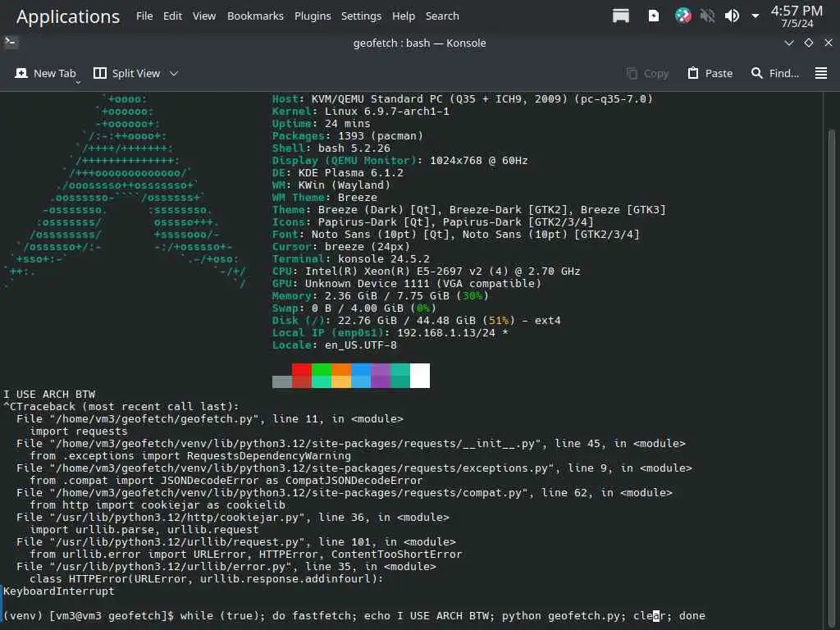Screen dimensions: 840x630
Task: Click the 'Terminal: konsole 24.5.2' line
Action: tap(351, 259)
